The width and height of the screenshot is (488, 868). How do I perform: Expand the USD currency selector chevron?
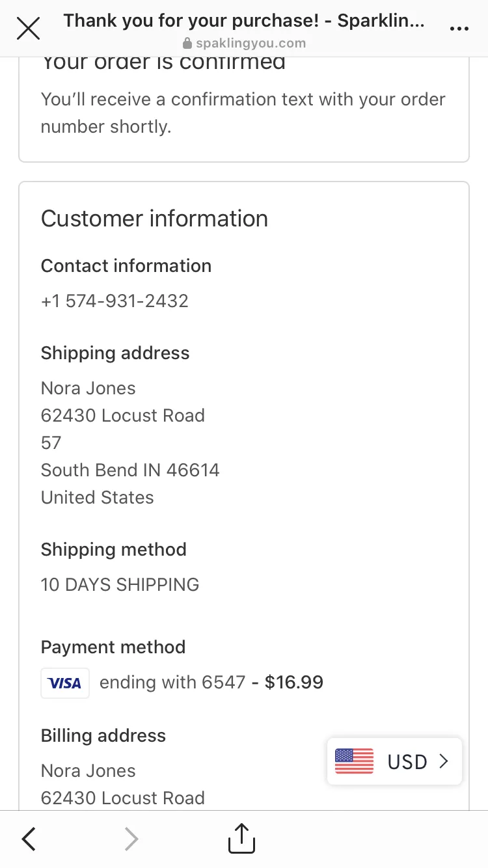[x=444, y=761]
